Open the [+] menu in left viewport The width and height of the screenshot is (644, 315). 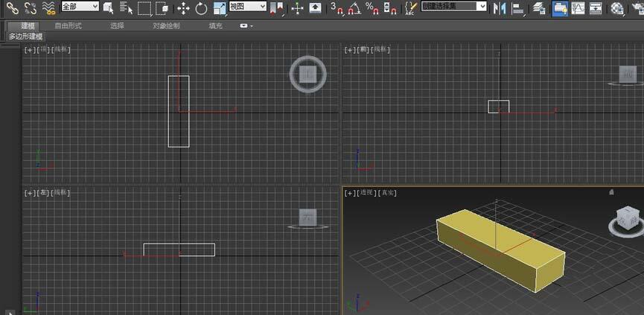click(x=30, y=193)
